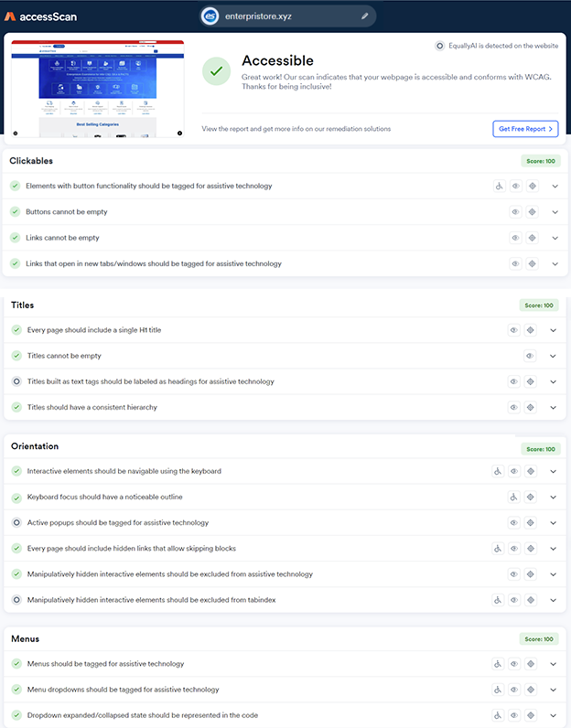The height and width of the screenshot is (728, 571).
Task: Expand Active popups should be tagged row
Action: [553, 523]
